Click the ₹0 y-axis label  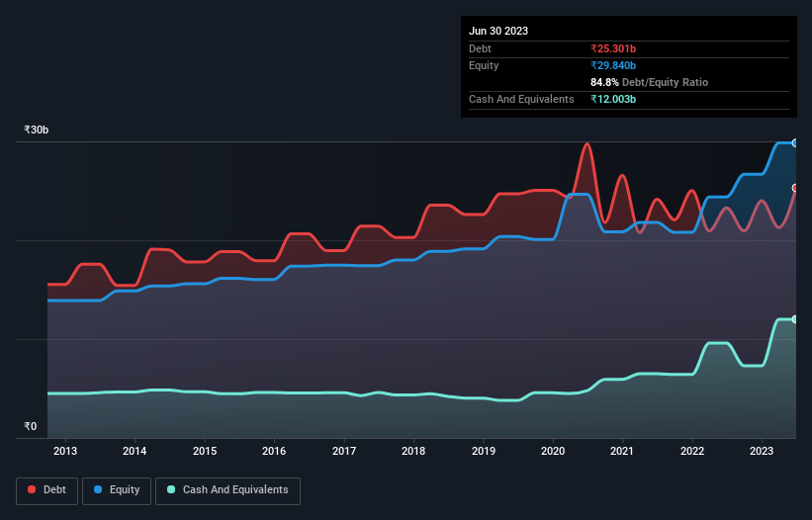[x=31, y=426]
